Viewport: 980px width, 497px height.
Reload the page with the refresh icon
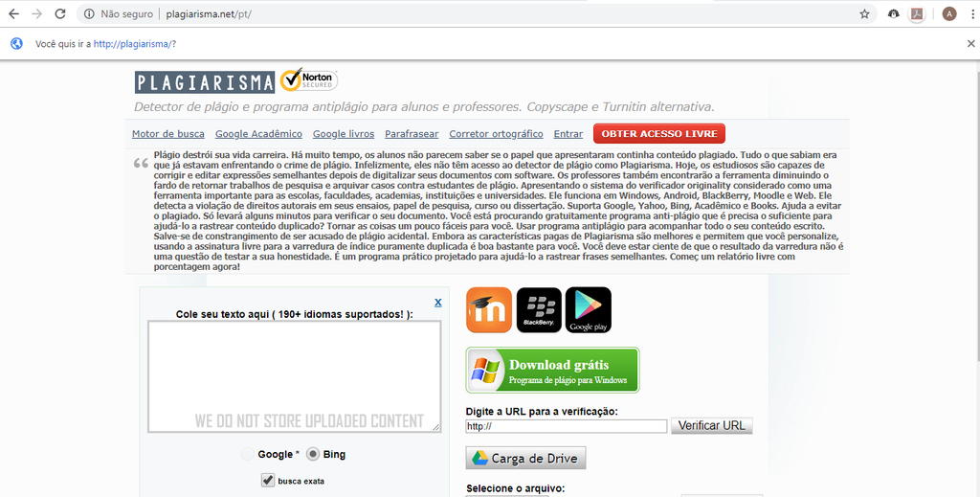click(x=60, y=13)
